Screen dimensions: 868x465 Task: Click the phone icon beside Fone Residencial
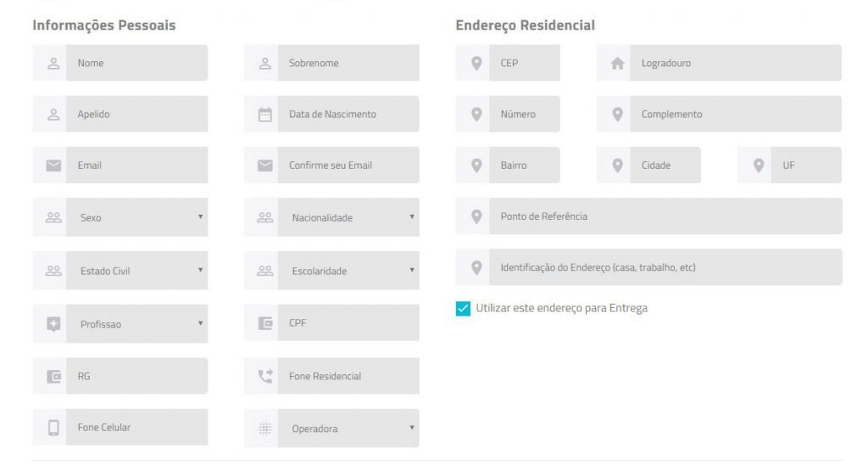pyautogui.click(x=264, y=376)
